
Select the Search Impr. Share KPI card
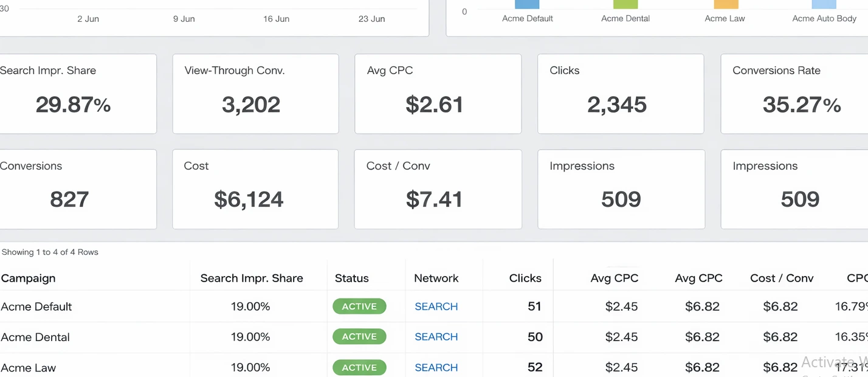[73, 94]
